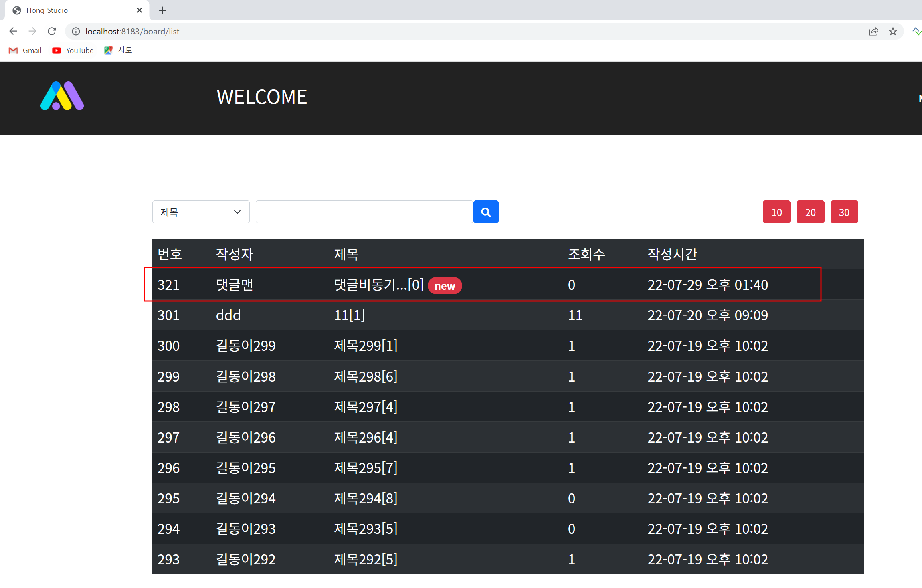The height and width of the screenshot is (588, 922).
Task: Select the Hong Studio browser tab
Action: point(76,10)
